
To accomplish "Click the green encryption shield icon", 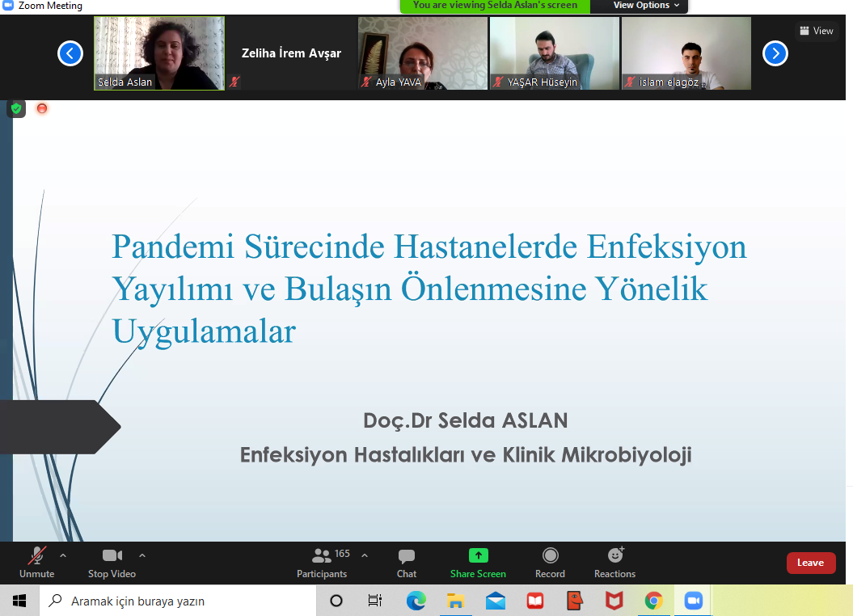I will 16,108.
